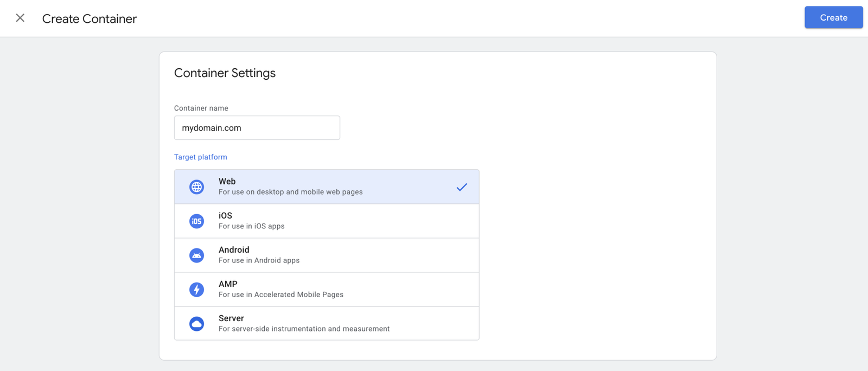Click 'For use in Accelerated Mobile Pages'
The image size is (868, 371).
coord(281,295)
